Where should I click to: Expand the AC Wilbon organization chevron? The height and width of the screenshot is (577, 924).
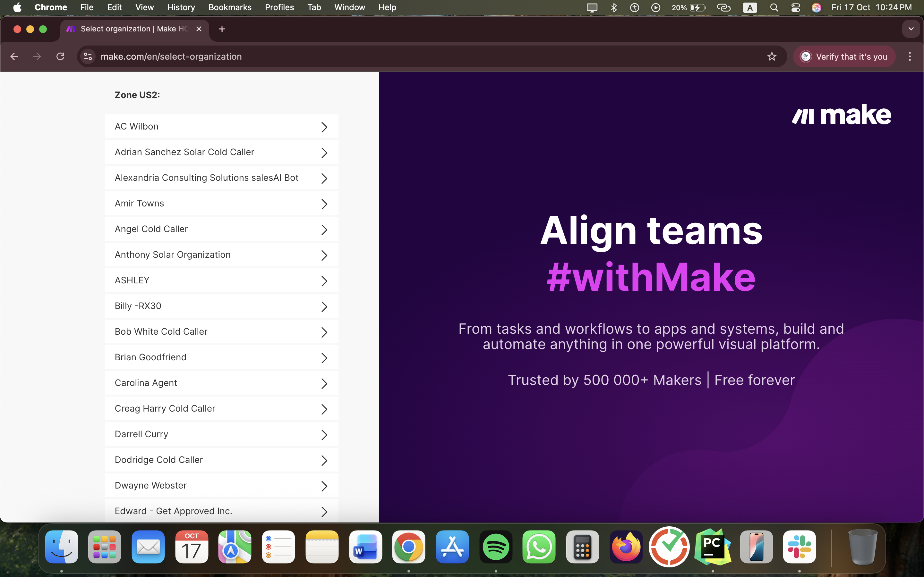click(x=324, y=127)
